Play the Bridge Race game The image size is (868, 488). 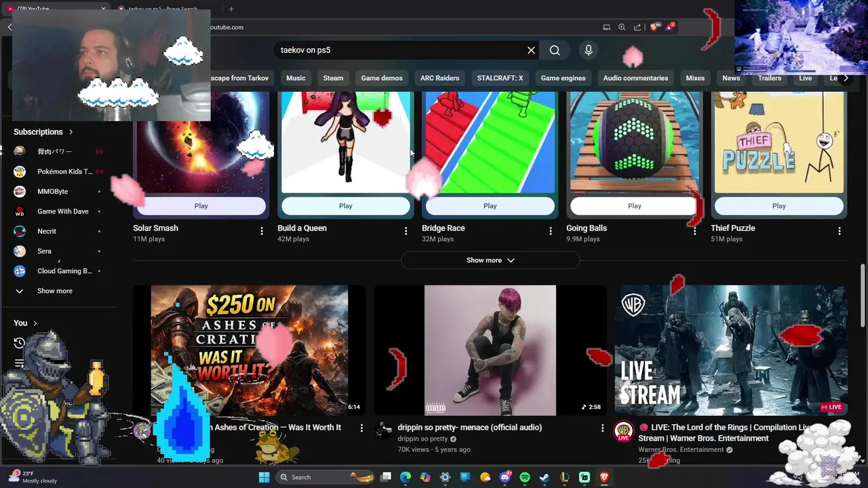click(x=490, y=206)
